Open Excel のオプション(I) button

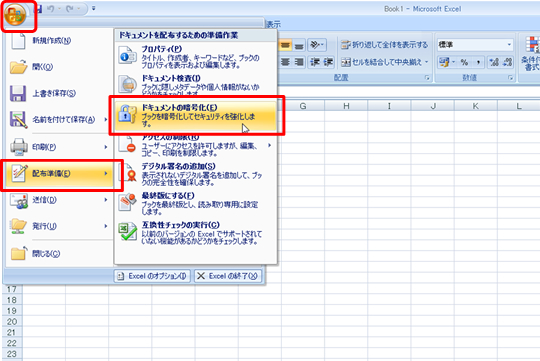(x=152, y=276)
